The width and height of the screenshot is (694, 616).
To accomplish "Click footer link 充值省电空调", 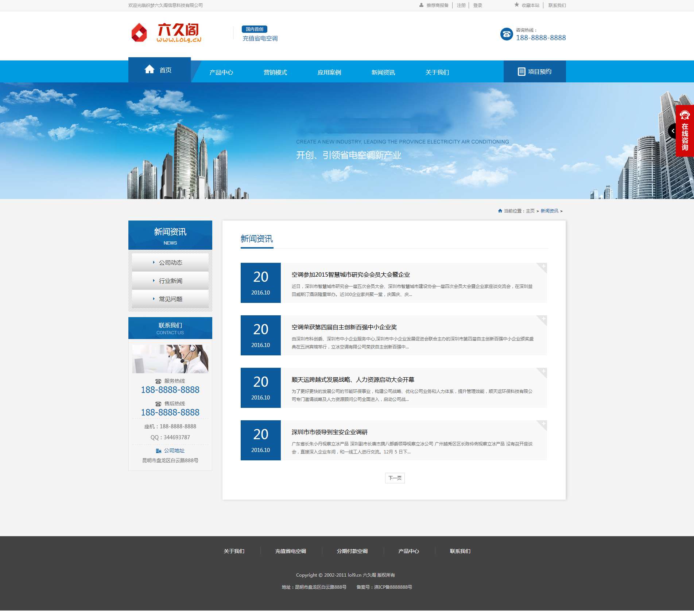I will coord(290,551).
